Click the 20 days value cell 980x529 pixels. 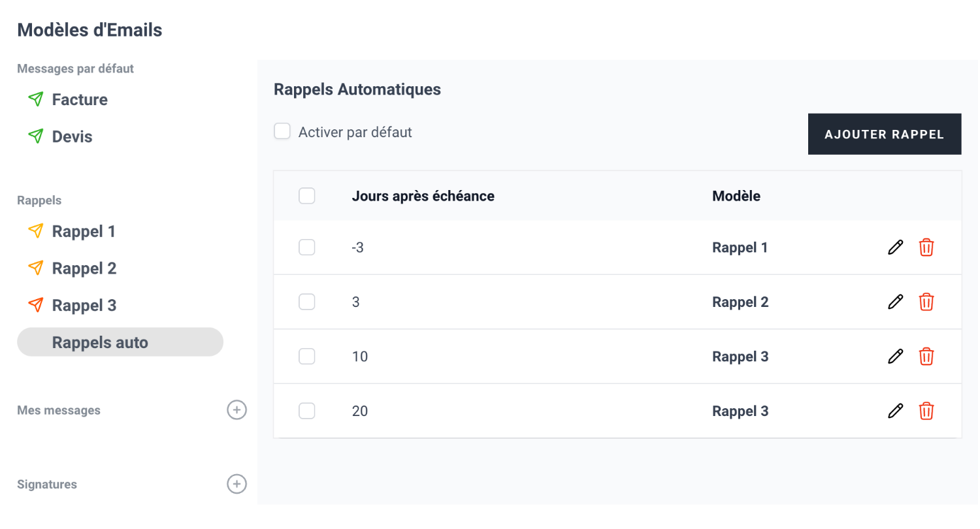point(360,411)
